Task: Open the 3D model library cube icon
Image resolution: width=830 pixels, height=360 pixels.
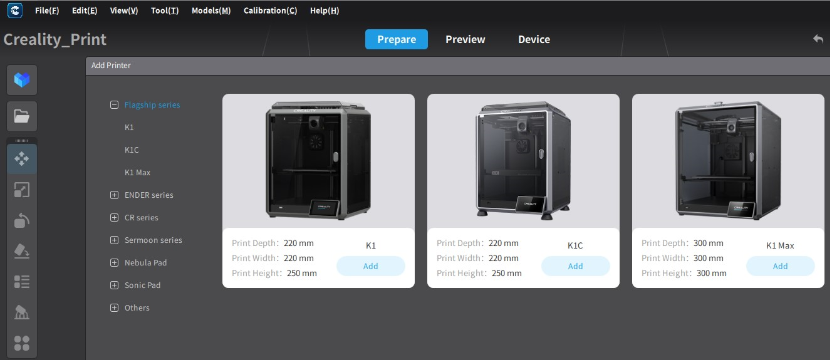Action: pos(22,80)
